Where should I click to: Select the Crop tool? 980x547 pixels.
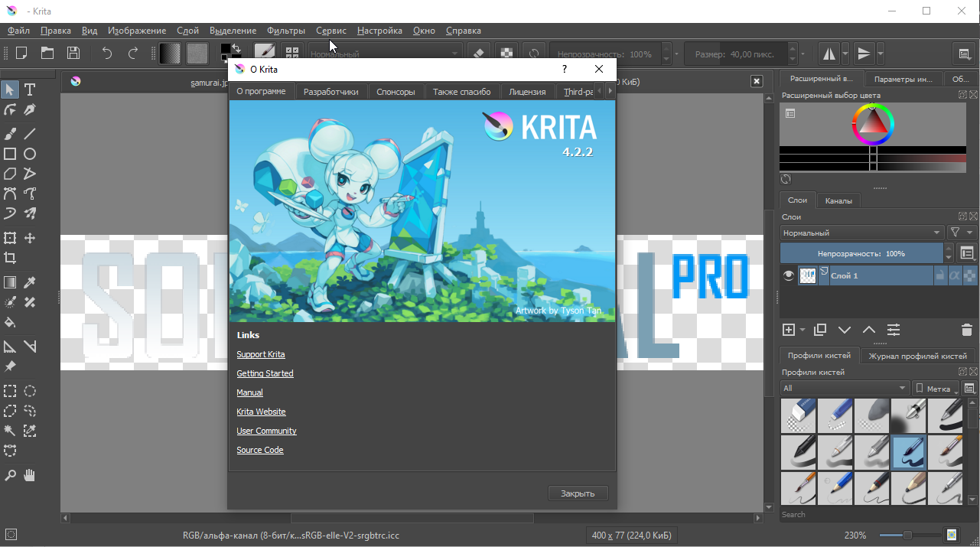pos(10,258)
